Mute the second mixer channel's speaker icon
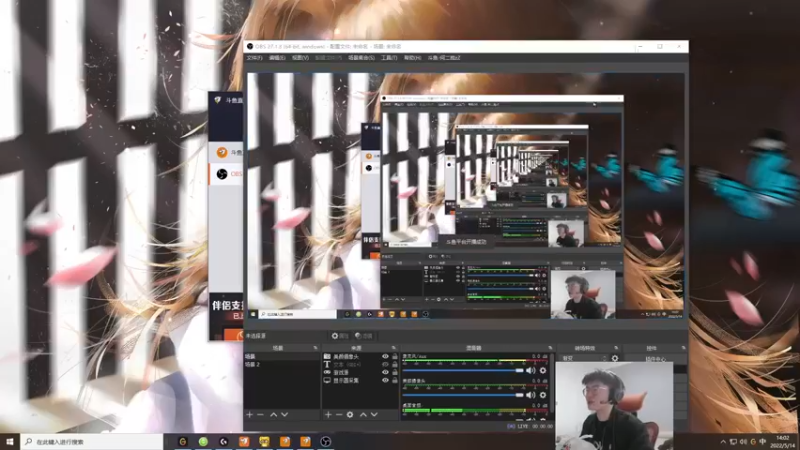The image size is (800, 450). 531,395
